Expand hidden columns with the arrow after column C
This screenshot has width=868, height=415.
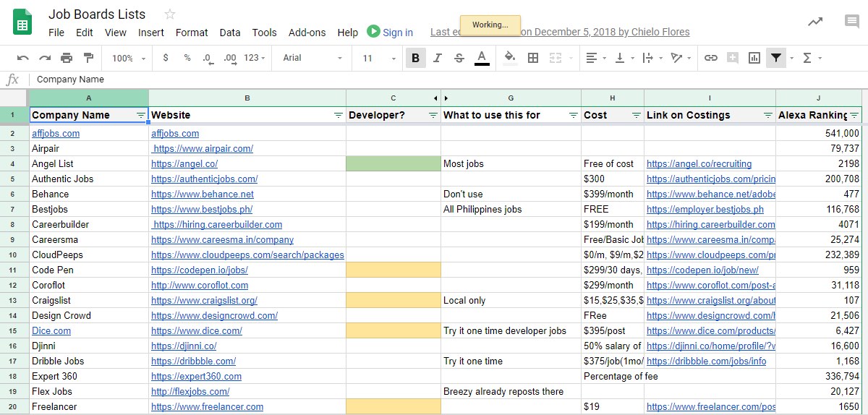[435, 98]
